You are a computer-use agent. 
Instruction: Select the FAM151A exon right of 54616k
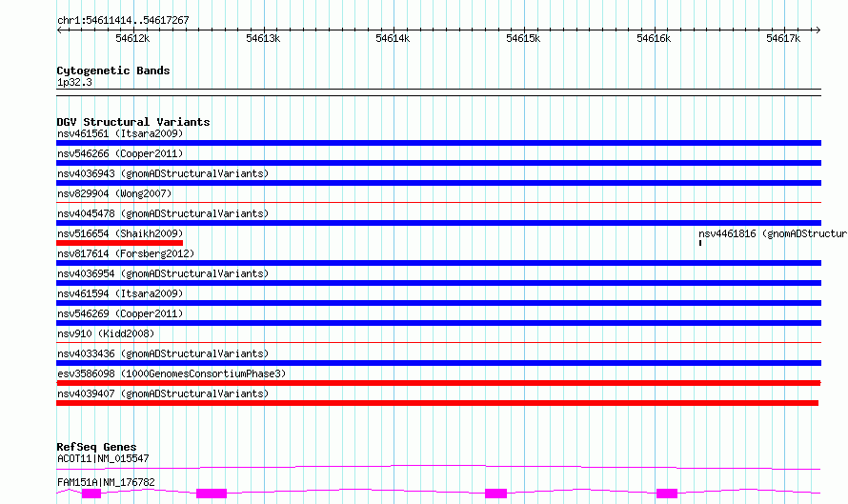pos(667,494)
